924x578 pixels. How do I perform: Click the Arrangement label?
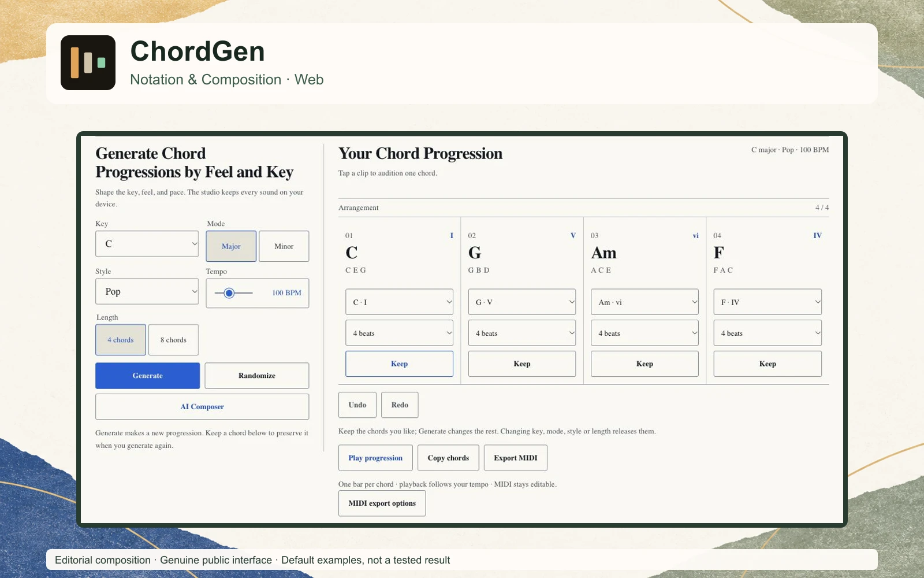[x=359, y=208]
